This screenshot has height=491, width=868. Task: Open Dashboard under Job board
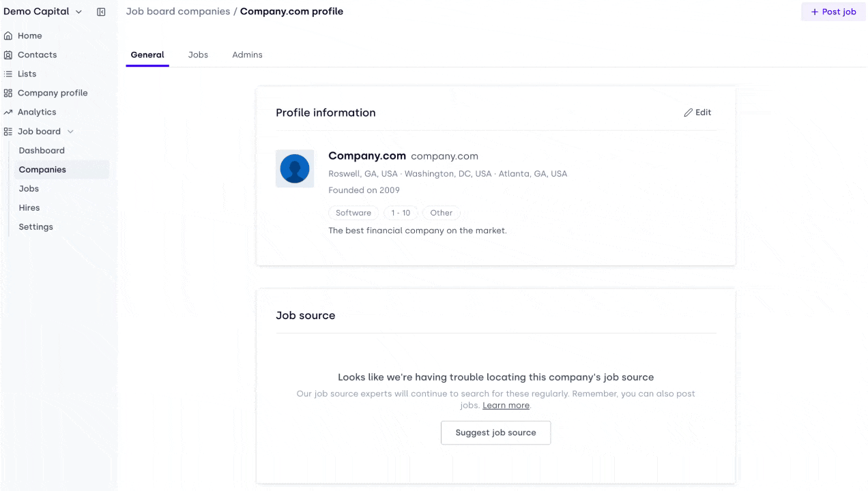point(42,151)
